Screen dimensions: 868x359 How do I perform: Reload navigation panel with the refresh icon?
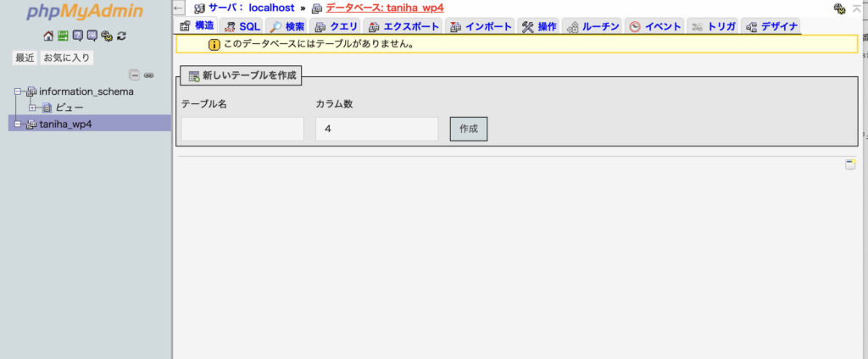click(122, 36)
